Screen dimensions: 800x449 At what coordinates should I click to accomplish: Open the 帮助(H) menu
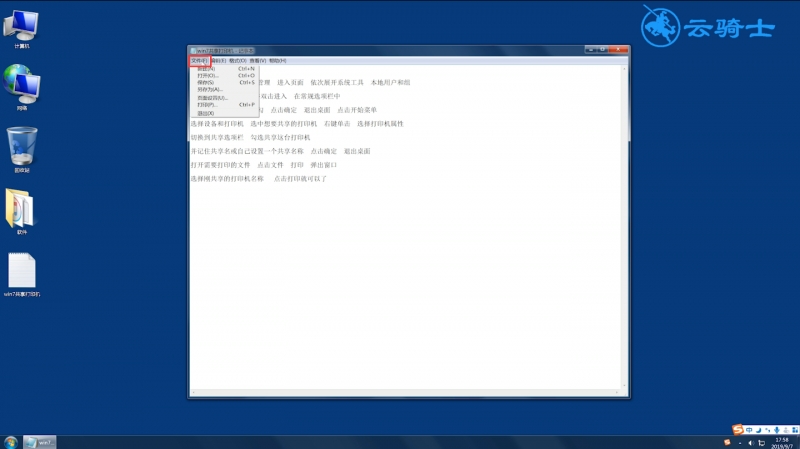click(x=278, y=61)
